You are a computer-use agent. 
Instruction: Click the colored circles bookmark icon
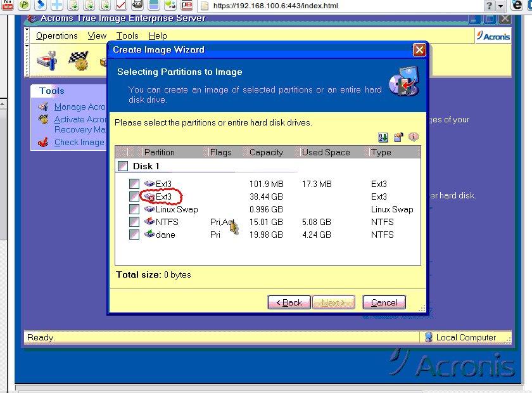click(170, 5)
